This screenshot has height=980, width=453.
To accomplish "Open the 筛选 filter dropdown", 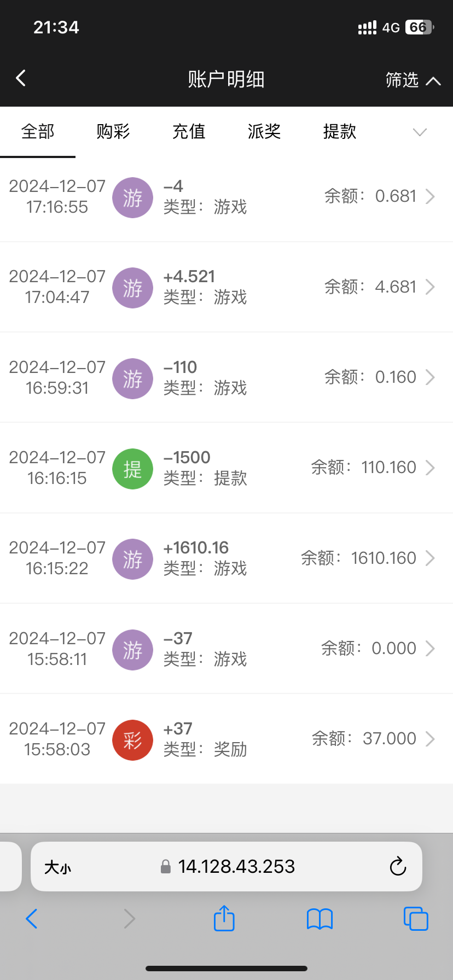I will coord(413,80).
